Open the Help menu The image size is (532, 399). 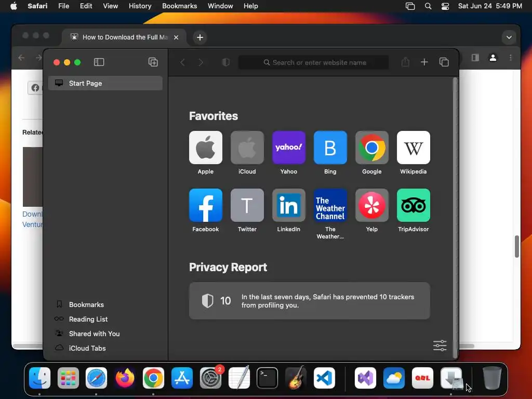pyautogui.click(x=251, y=6)
